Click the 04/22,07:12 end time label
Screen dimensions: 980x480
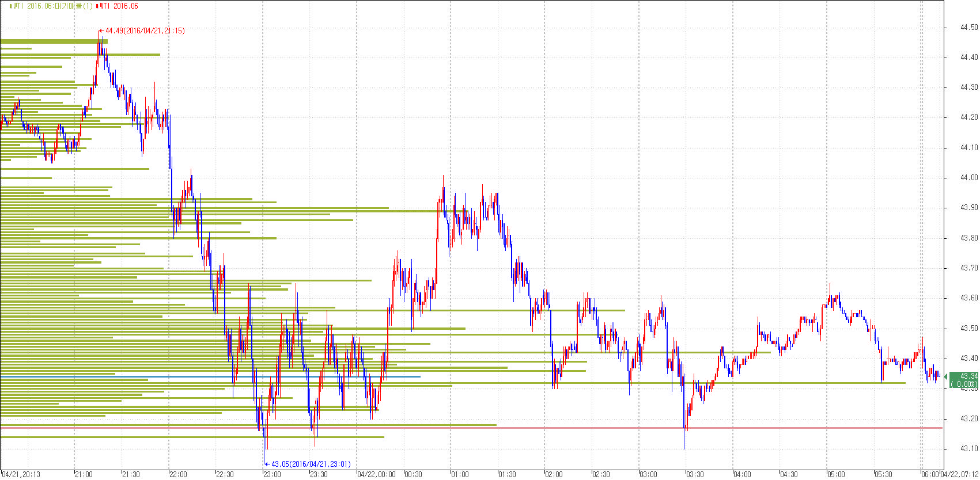962,475
